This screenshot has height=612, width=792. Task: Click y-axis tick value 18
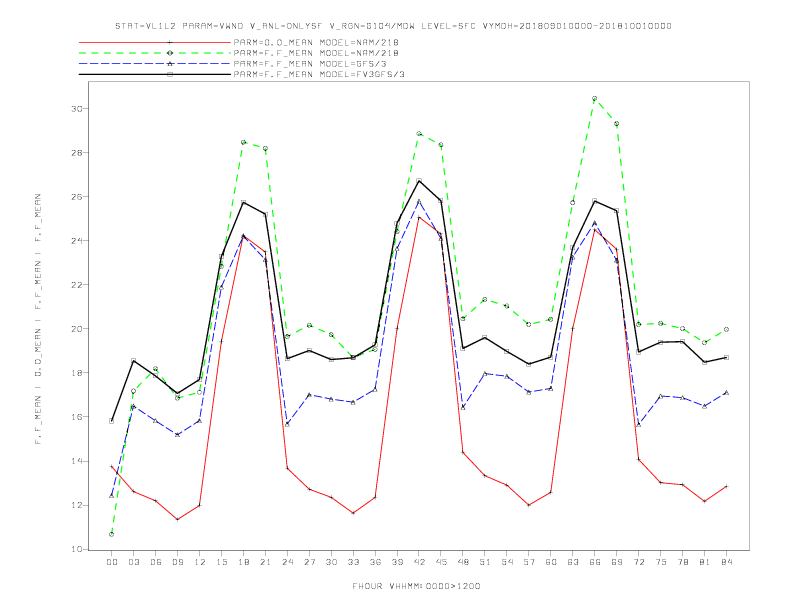point(78,373)
